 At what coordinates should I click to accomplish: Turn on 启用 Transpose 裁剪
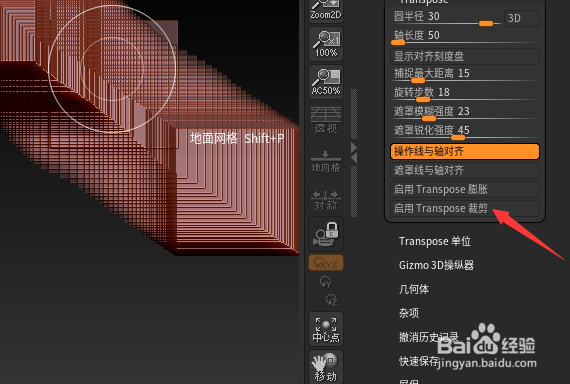pyautogui.click(x=465, y=208)
